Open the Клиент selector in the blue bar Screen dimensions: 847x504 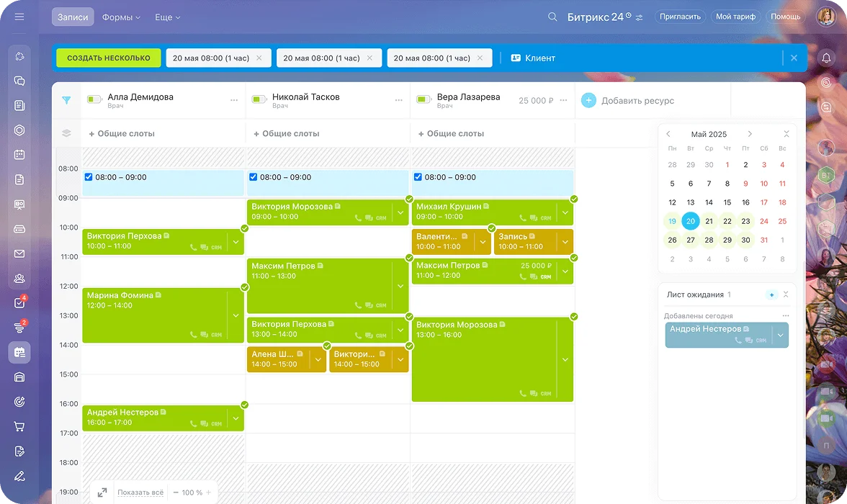click(533, 58)
